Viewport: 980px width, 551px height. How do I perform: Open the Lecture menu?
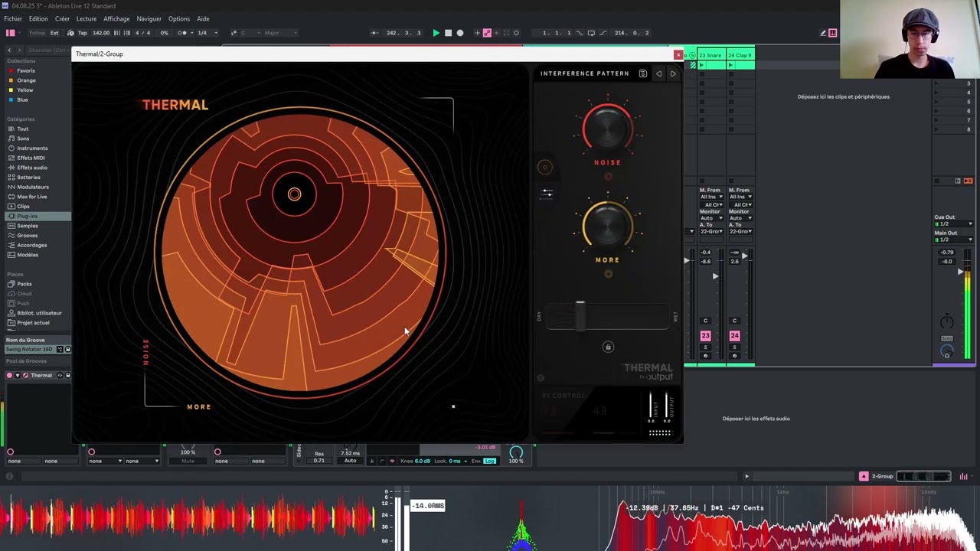click(87, 18)
